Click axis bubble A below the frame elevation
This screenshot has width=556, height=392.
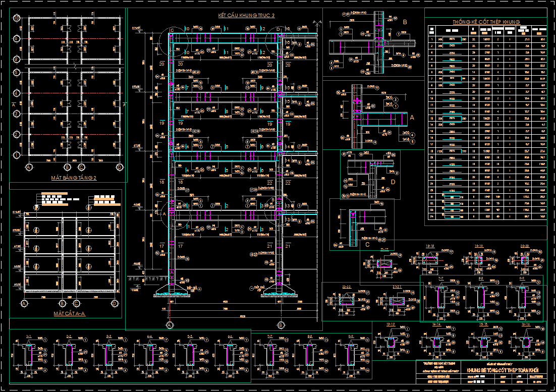pos(170,325)
